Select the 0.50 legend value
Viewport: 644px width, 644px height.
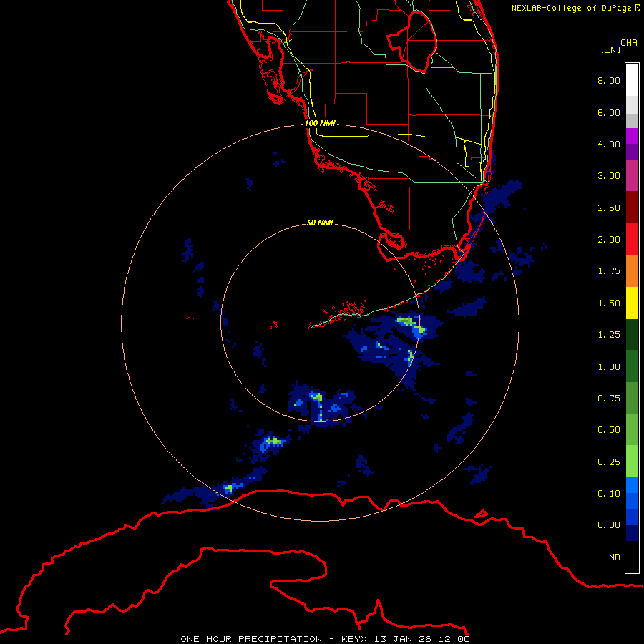point(609,430)
